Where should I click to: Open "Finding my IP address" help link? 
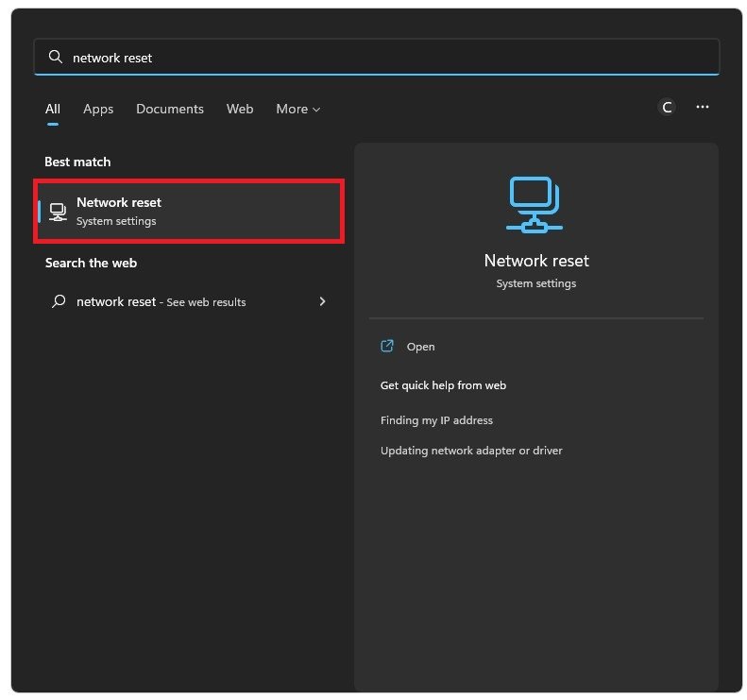point(436,420)
